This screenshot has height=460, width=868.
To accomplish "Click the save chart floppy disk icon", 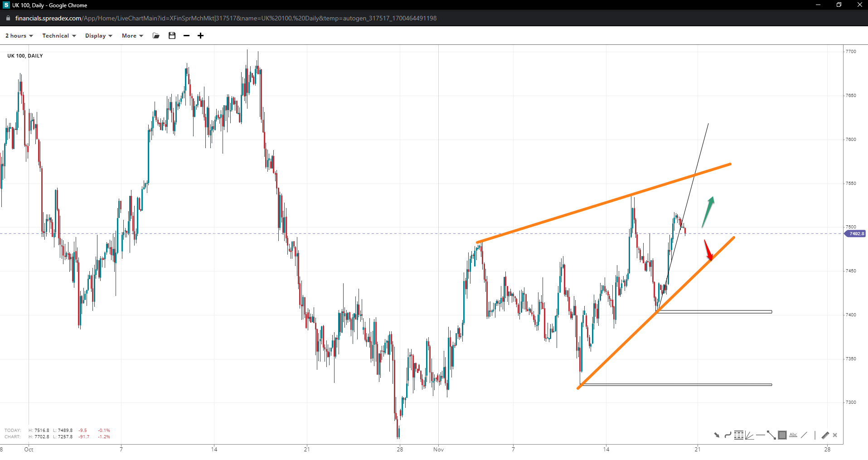I will pyautogui.click(x=172, y=36).
